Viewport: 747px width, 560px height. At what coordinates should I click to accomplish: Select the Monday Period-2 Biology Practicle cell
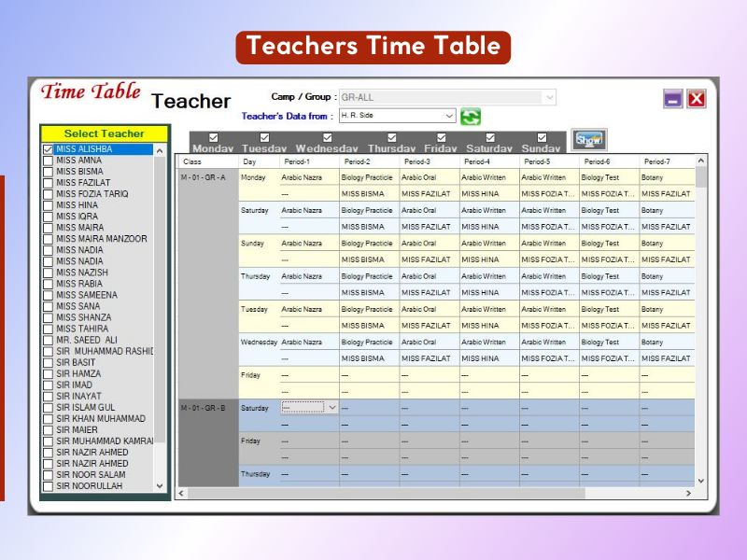[368, 177]
